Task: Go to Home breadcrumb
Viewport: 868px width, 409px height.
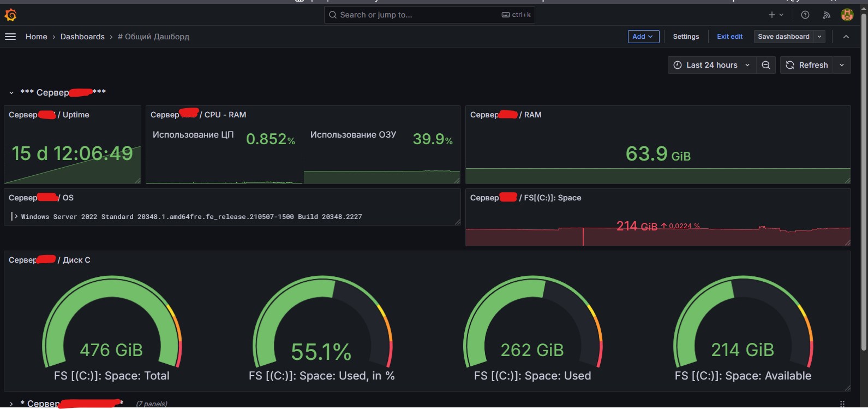Action: coord(37,37)
